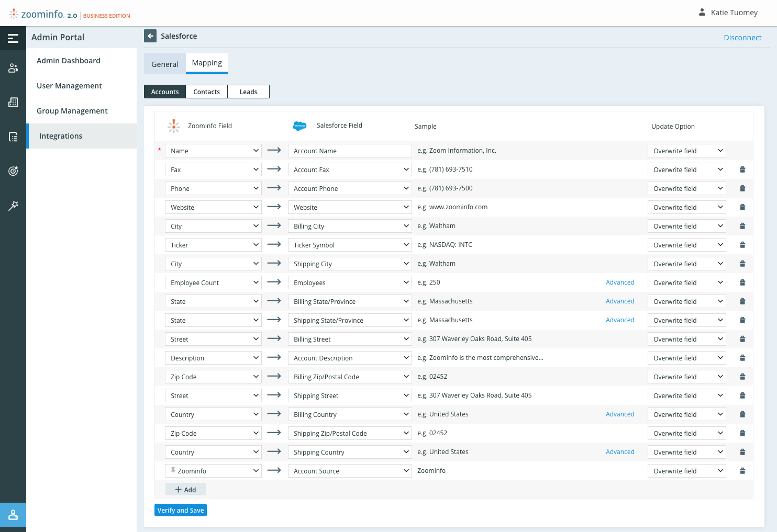Open Advanced settings for Shipping Country

tap(620, 452)
